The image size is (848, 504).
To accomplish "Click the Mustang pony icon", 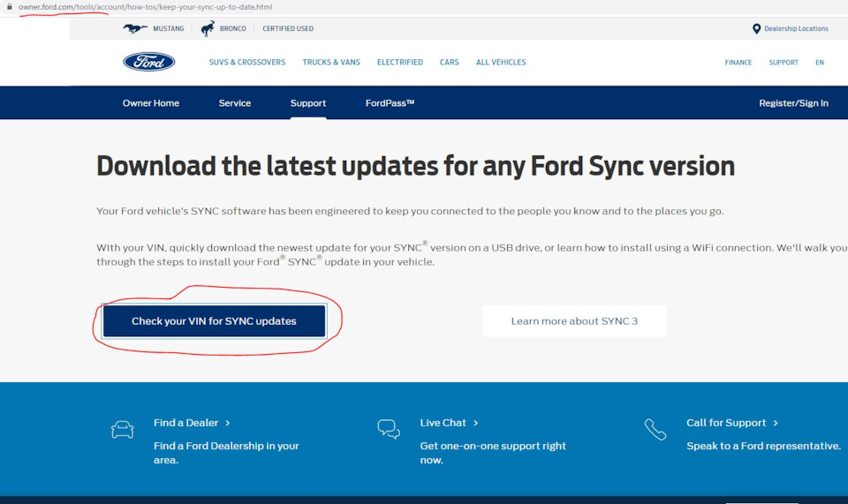I will click(x=134, y=28).
